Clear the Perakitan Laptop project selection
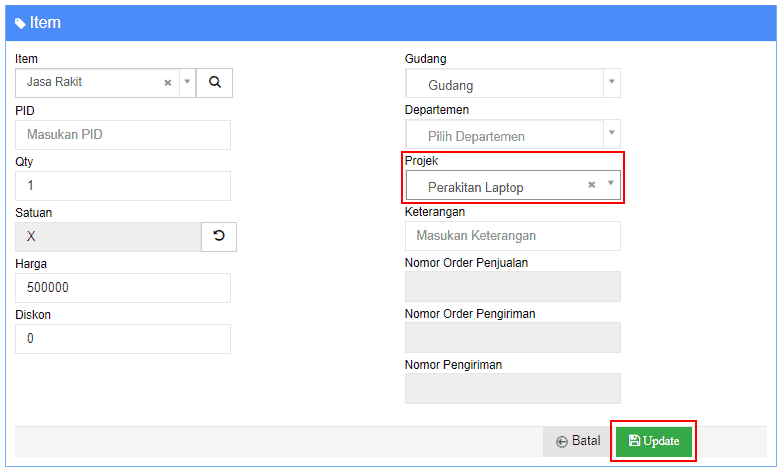Image resolution: width=784 pixels, height=473 pixels. pyautogui.click(x=592, y=184)
